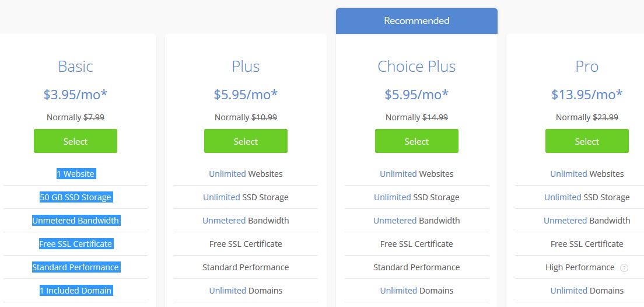Click 'Unlimited Websites' in Plus column
This screenshot has width=644, height=307.
point(246,174)
